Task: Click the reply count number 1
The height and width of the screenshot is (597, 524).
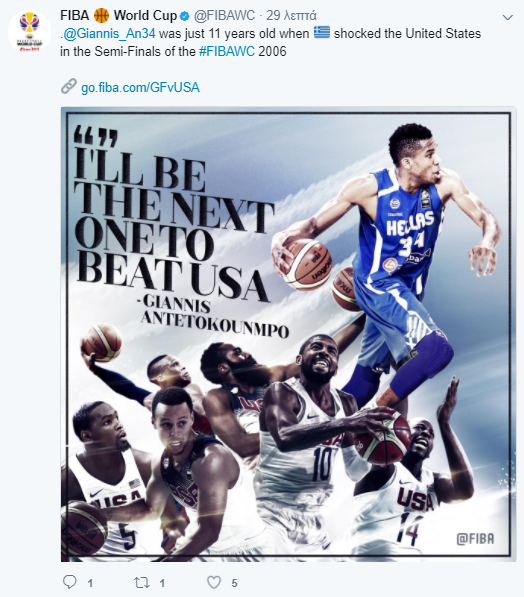Action: [x=90, y=583]
